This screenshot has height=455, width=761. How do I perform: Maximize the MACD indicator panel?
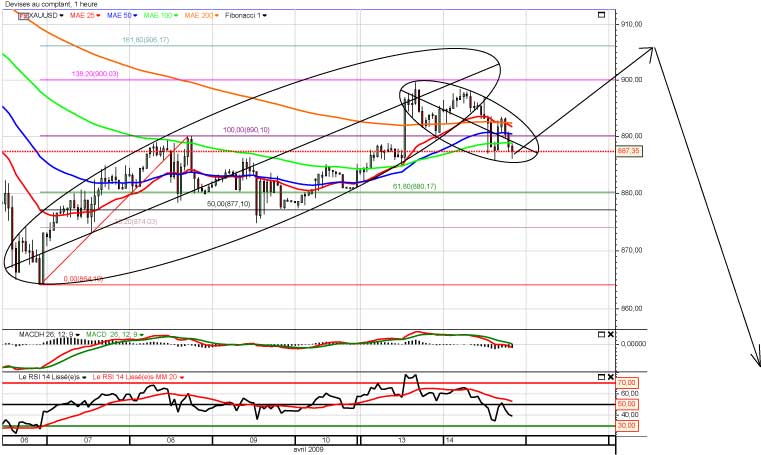[599, 333]
